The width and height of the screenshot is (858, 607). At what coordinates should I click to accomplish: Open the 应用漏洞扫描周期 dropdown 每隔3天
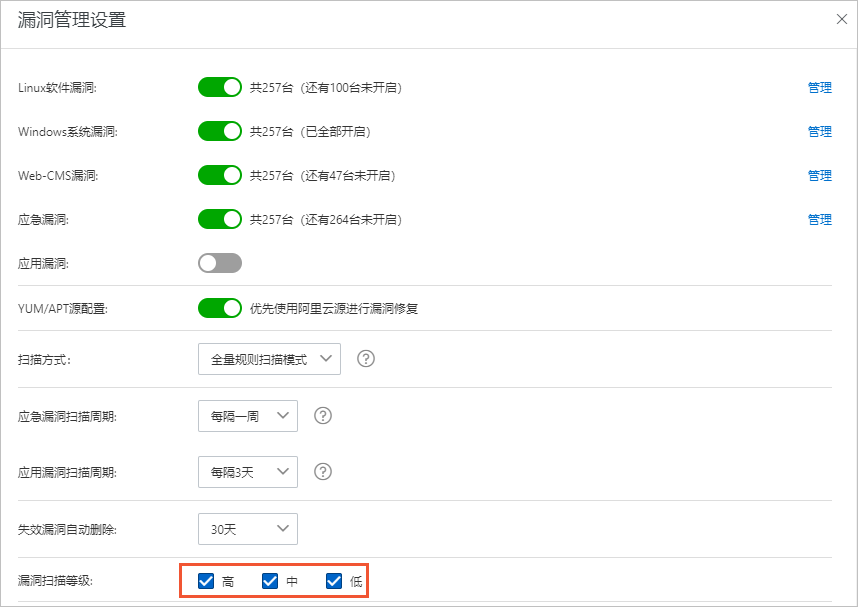click(x=248, y=472)
